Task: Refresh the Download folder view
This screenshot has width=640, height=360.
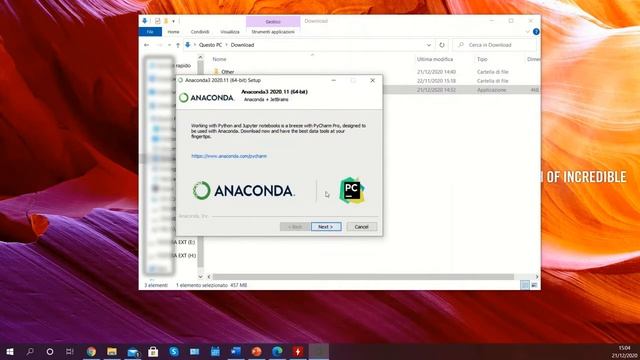Action: click(x=442, y=45)
